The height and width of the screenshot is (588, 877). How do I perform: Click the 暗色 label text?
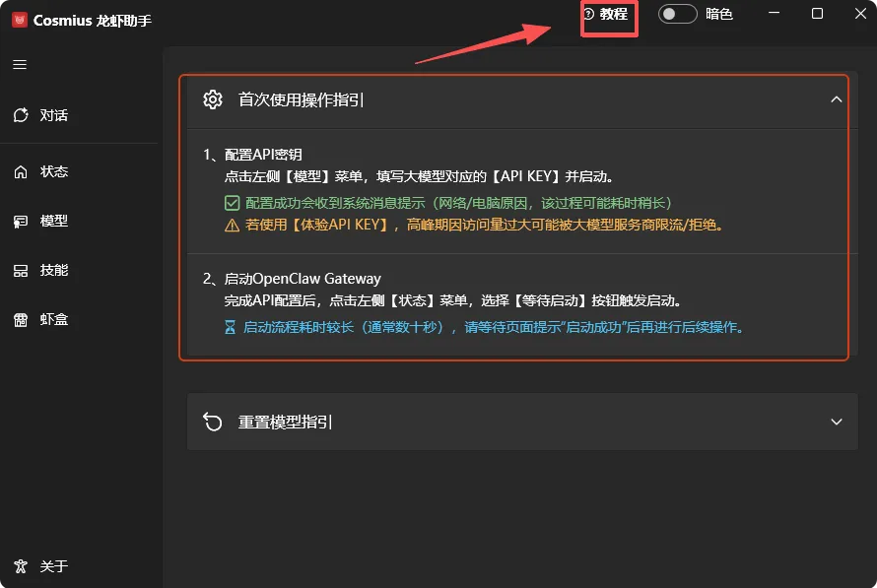(x=719, y=14)
